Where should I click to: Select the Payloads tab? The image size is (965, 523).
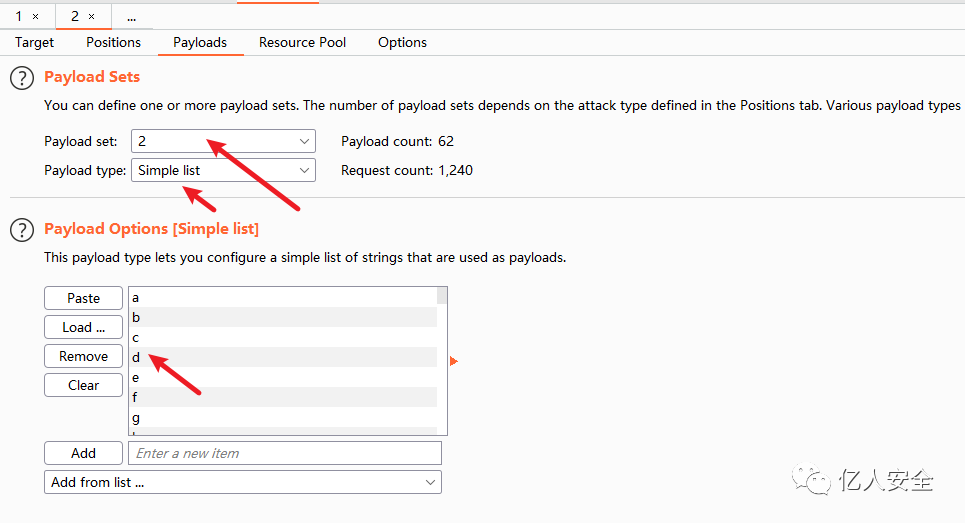point(200,42)
